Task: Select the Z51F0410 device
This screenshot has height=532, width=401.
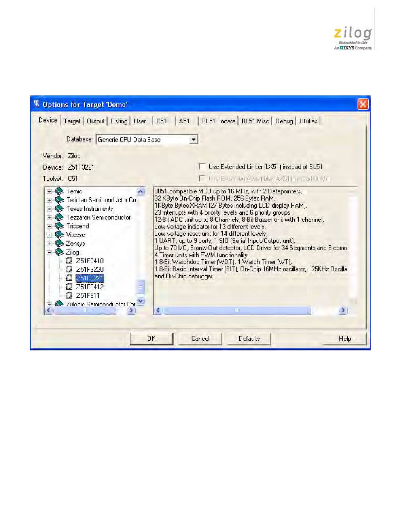Action: (x=89, y=261)
